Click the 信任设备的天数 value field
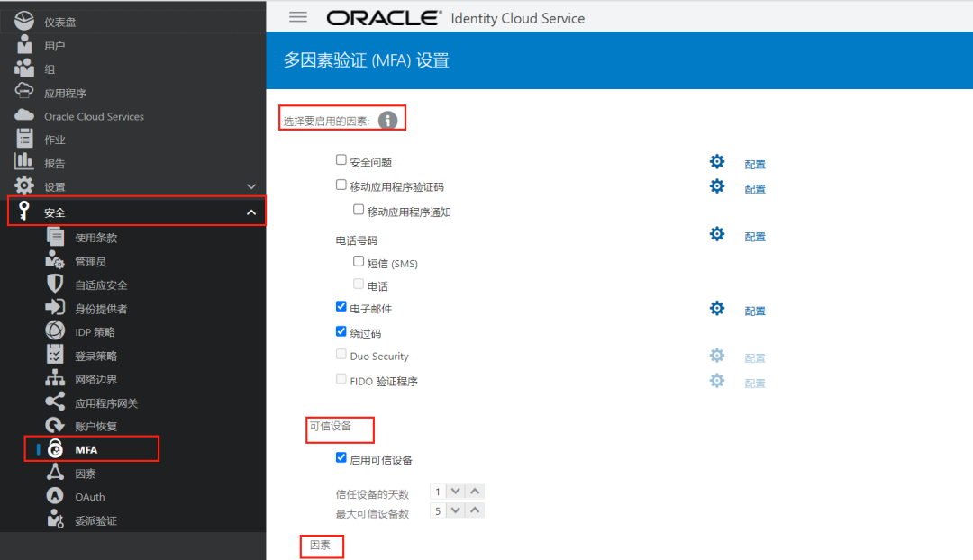The height and width of the screenshot is (560, 973). 438,492
